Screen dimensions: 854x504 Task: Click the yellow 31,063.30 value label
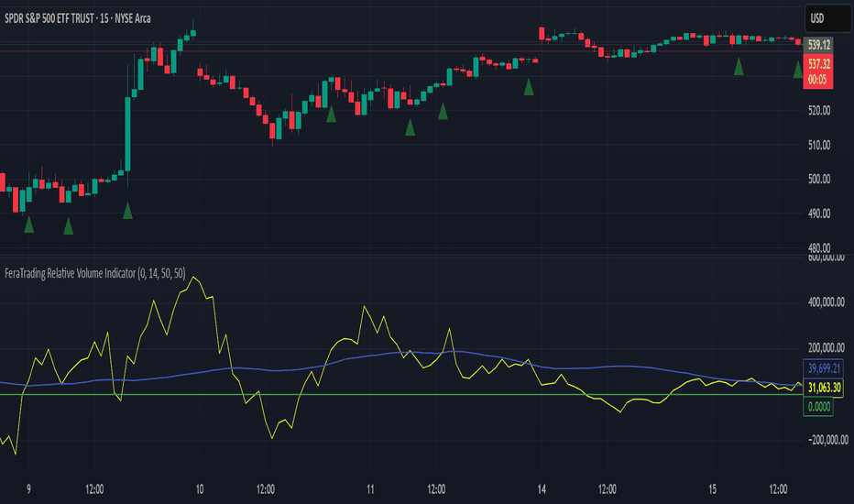point(824,388)
